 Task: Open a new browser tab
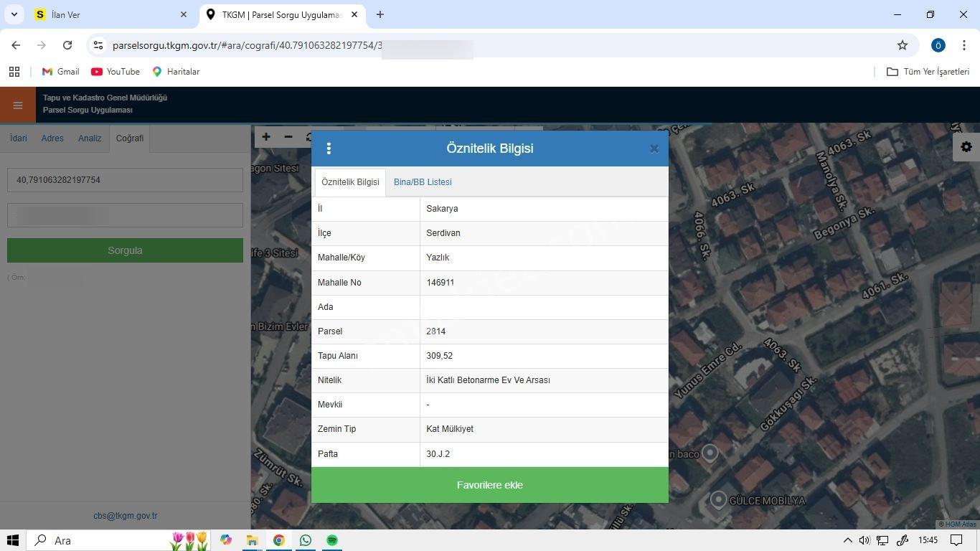(x=380, y=14)
